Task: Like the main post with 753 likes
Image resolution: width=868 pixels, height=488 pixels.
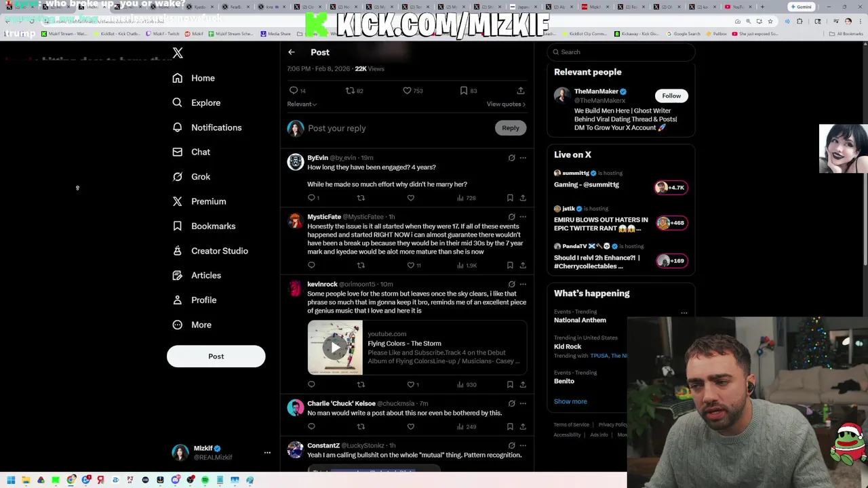Action: pyautogui.click(x=412, y=90)
